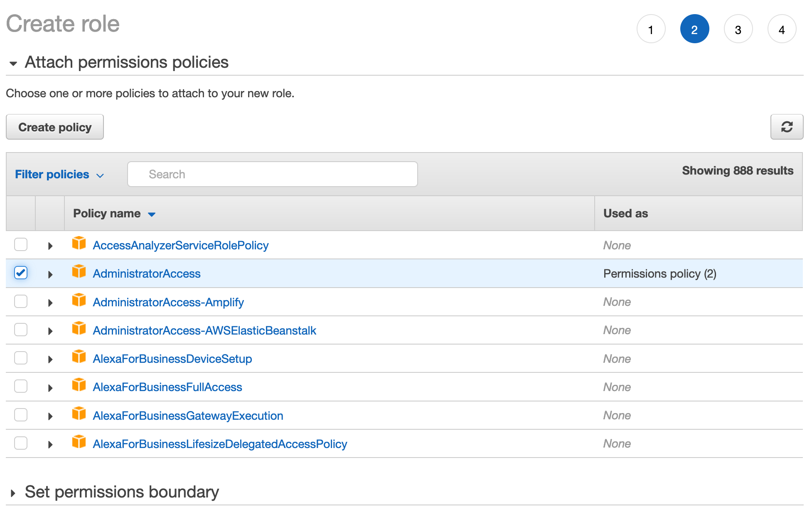Click the AdministratorAccess orange policy box icon
The width and height of the screenshot is (812, 517).
click(x=79, y=272)
